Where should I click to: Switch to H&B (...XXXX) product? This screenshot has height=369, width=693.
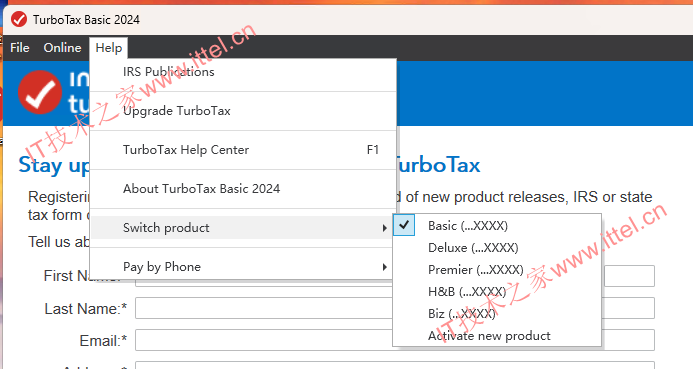click(x=497, y=292)
